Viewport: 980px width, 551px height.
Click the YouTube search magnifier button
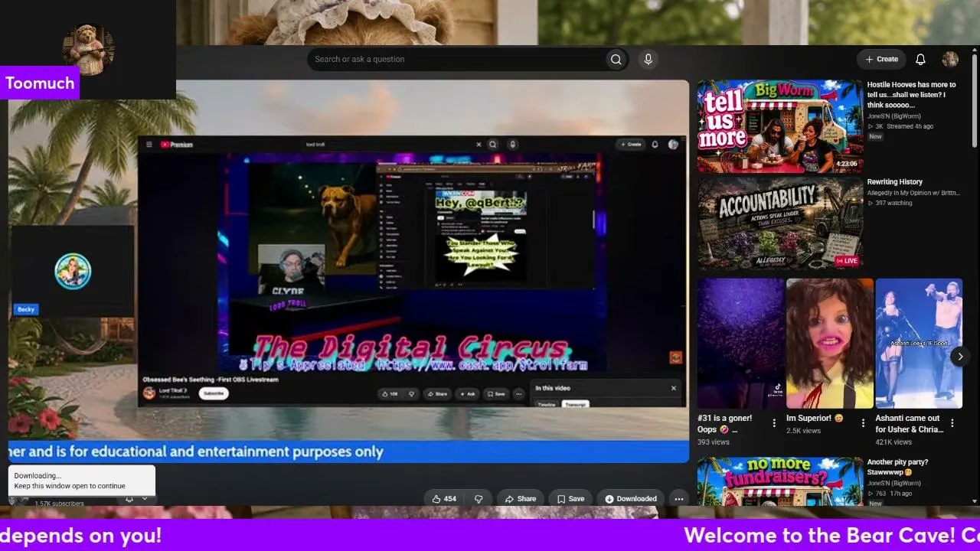coord(616,60)
